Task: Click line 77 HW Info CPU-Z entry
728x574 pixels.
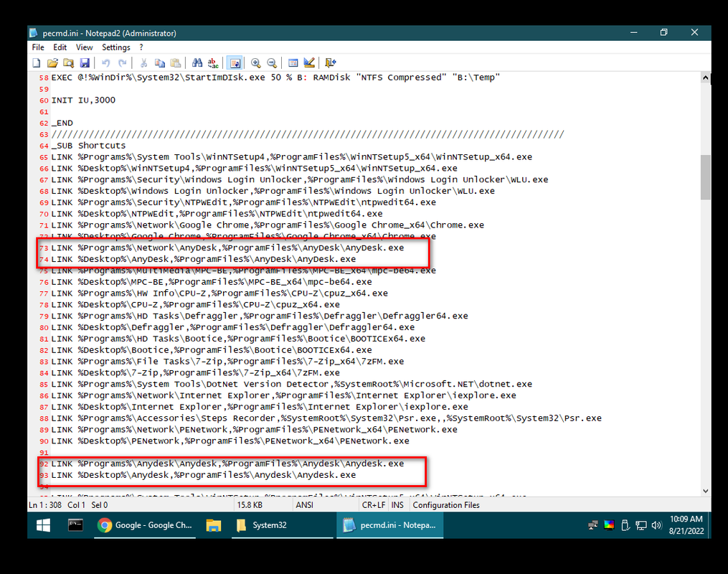Action: pos(219,293)
